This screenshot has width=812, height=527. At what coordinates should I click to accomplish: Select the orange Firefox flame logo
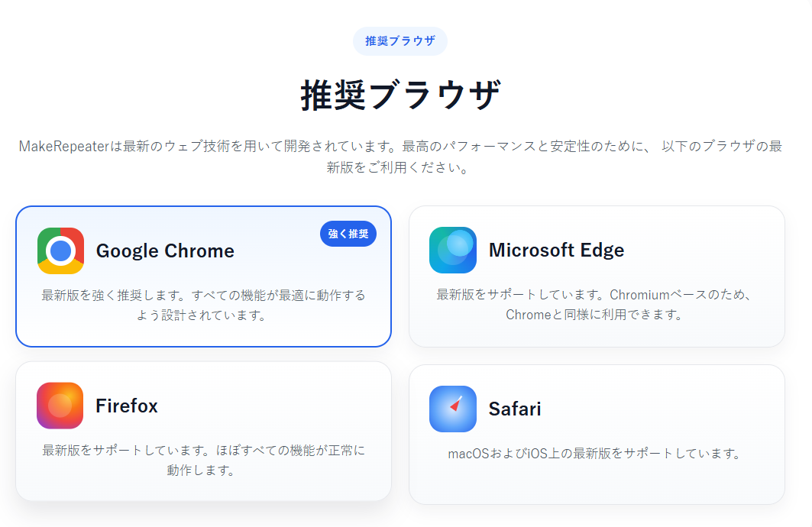coord(60,405)
